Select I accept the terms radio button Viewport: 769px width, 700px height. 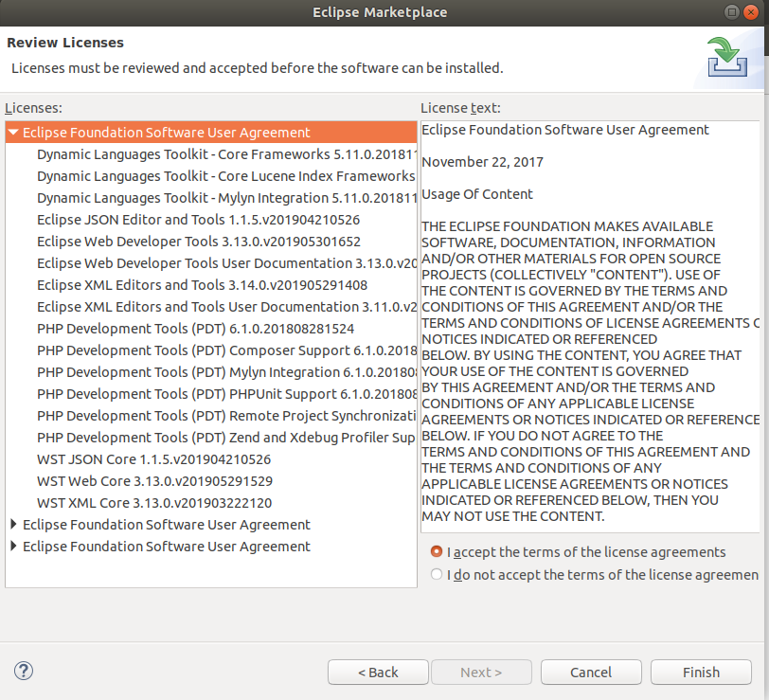pos(436,551)
